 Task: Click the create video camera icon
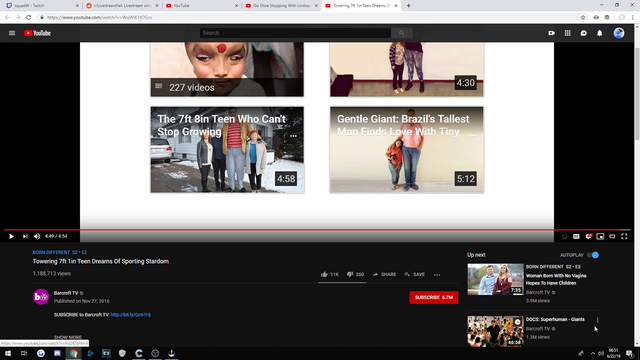[551, 33]
